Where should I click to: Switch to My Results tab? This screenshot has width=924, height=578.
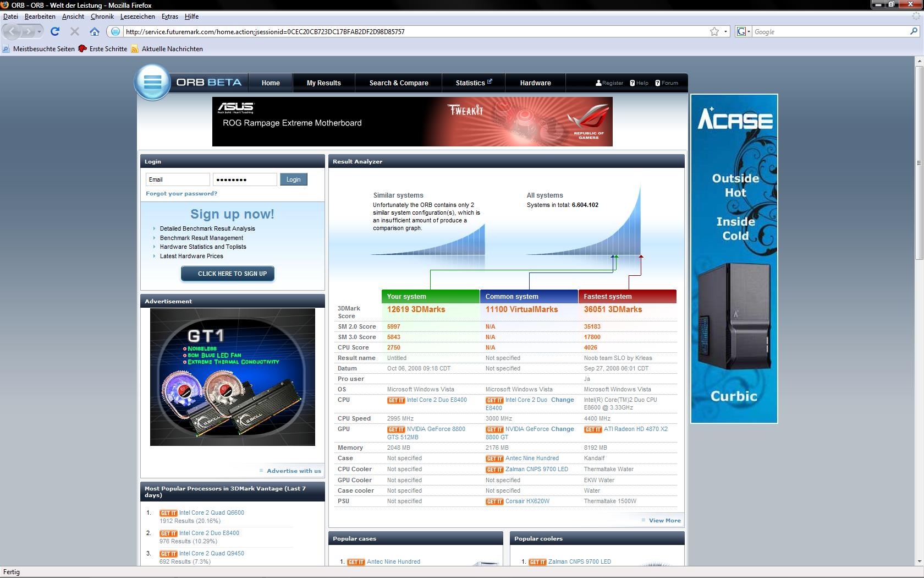pos(324,83)
